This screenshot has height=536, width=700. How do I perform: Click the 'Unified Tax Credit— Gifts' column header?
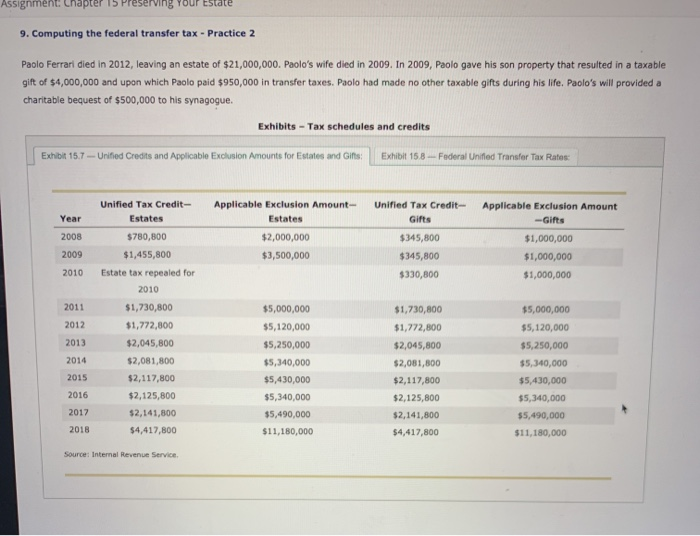coord(420,212)
